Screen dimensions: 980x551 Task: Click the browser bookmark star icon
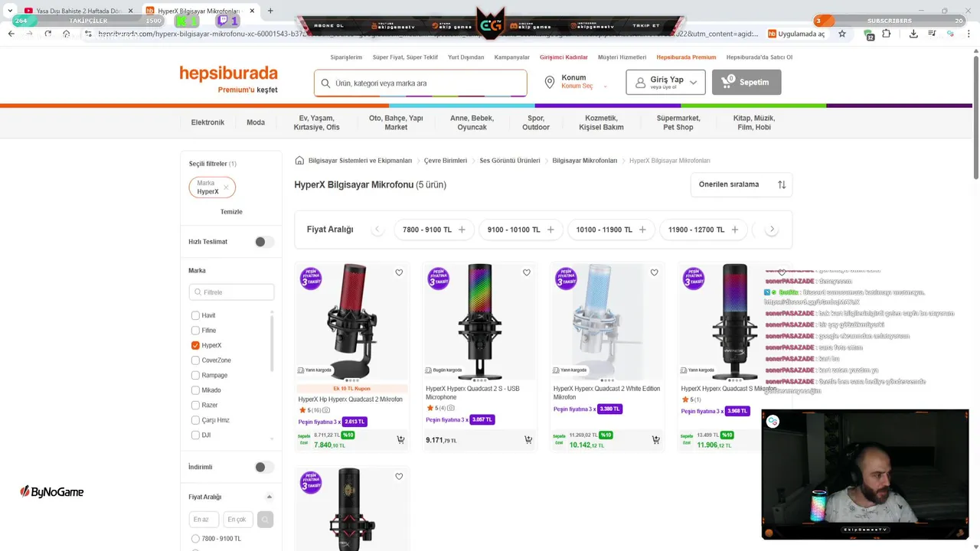(x=842, y=34)
